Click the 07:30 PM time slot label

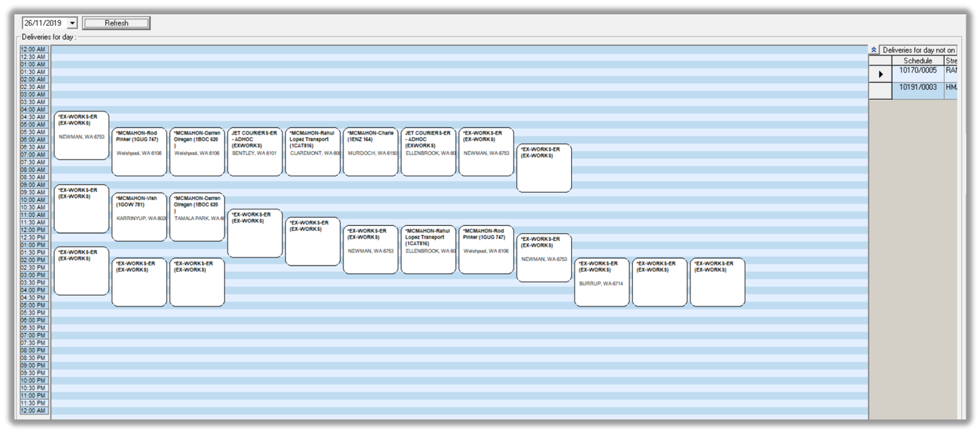pos(34,342)
